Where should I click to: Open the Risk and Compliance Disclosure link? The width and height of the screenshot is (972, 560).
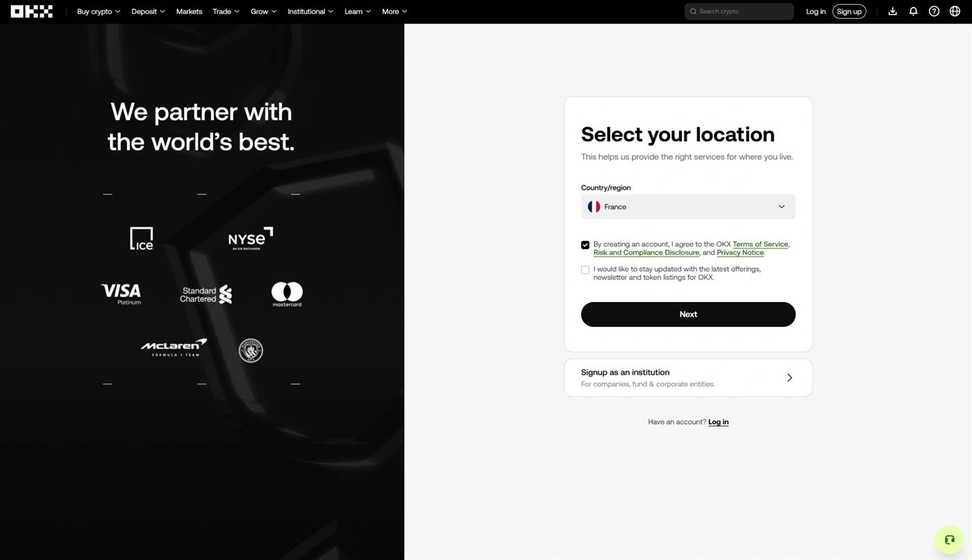(x=646, y=253)
